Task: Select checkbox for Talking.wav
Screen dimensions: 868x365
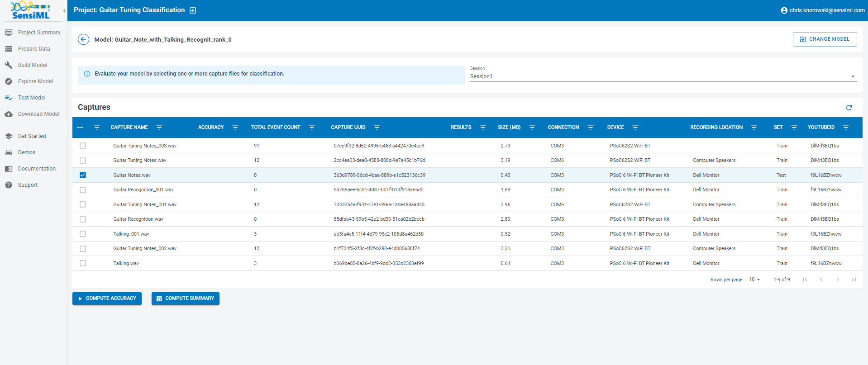Action: point(83,263)
